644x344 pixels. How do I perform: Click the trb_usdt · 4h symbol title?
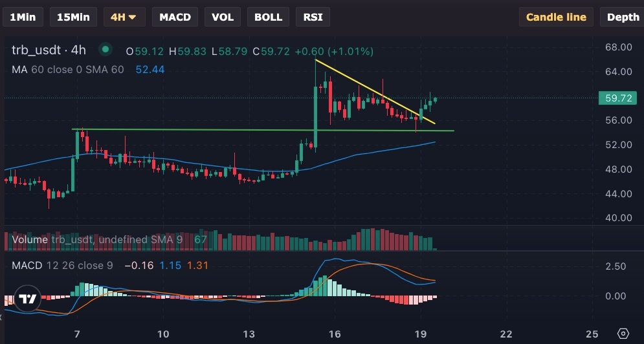tap(49, 50)
